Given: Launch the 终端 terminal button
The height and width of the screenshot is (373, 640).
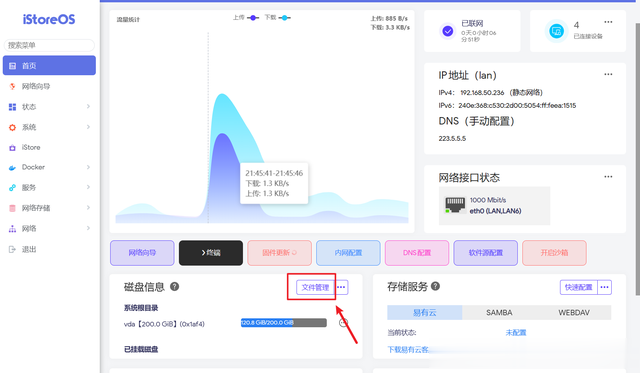Looking at the screenshot, I should (x=211, y=253).
